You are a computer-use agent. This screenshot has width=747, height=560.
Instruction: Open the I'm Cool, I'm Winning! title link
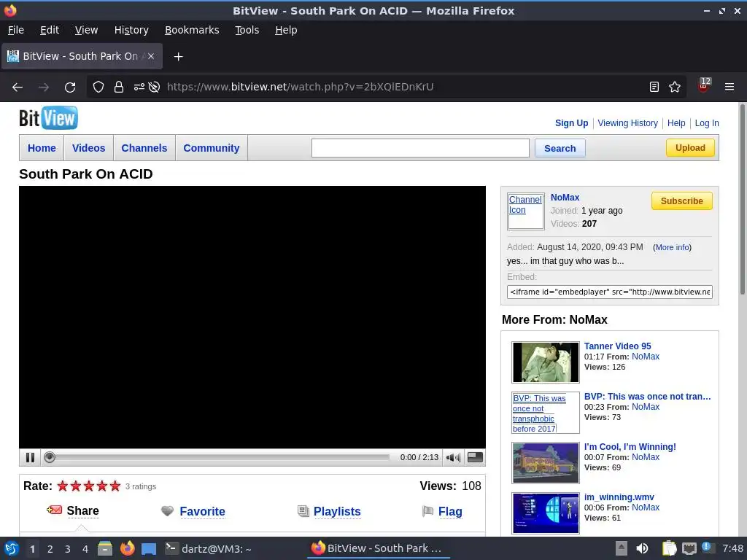(630, 447)
